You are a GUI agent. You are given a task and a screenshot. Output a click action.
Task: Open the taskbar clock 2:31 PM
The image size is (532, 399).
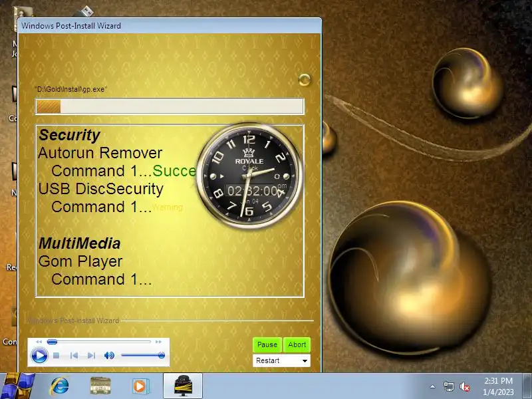point(498,386)
